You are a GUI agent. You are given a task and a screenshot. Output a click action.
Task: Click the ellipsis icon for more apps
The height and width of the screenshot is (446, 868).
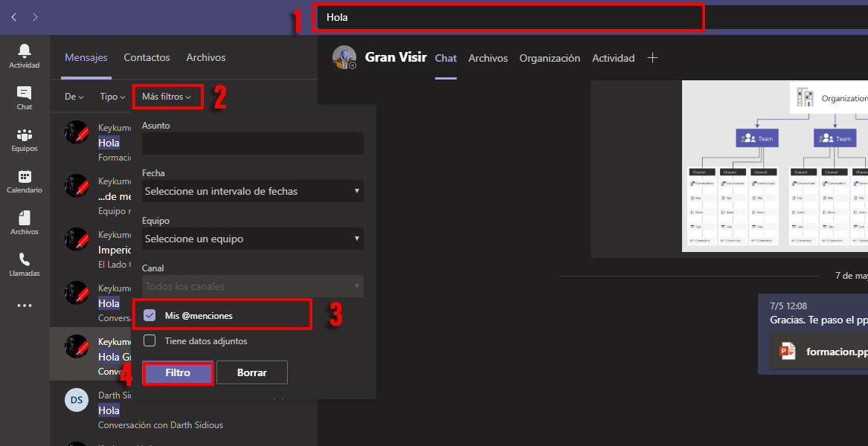pos(24,305)
